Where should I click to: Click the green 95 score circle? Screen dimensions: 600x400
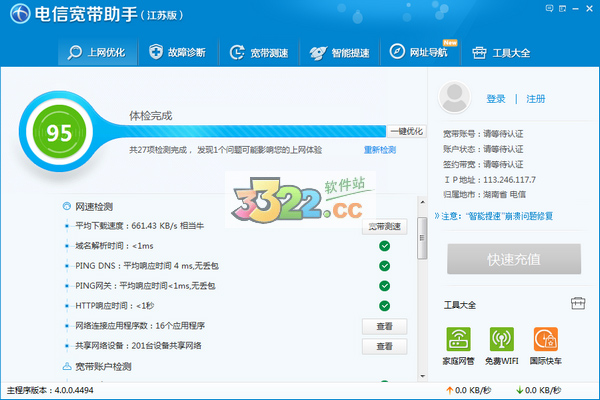pos(59,132)
